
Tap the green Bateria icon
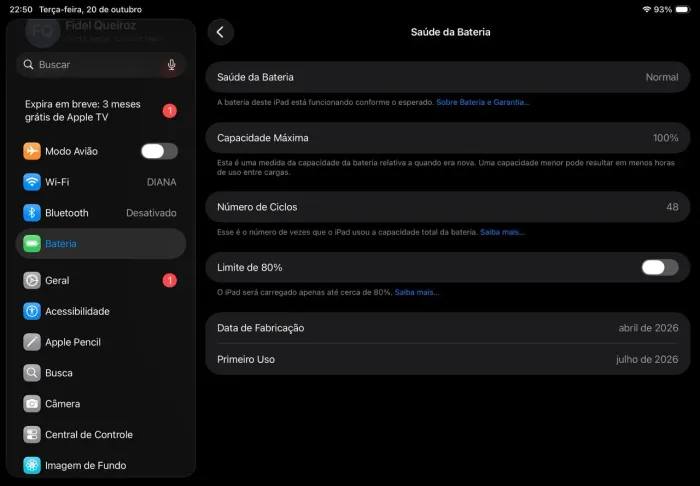coord(32,244)
